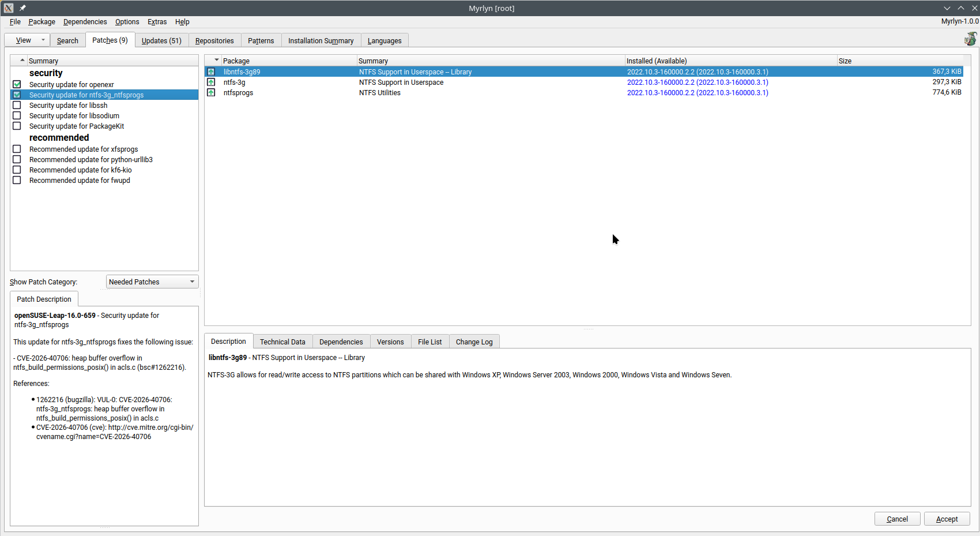The width and height of the screenshot is (980, 536).
Task: Check Security update for PackageKit
Action: 17,126
